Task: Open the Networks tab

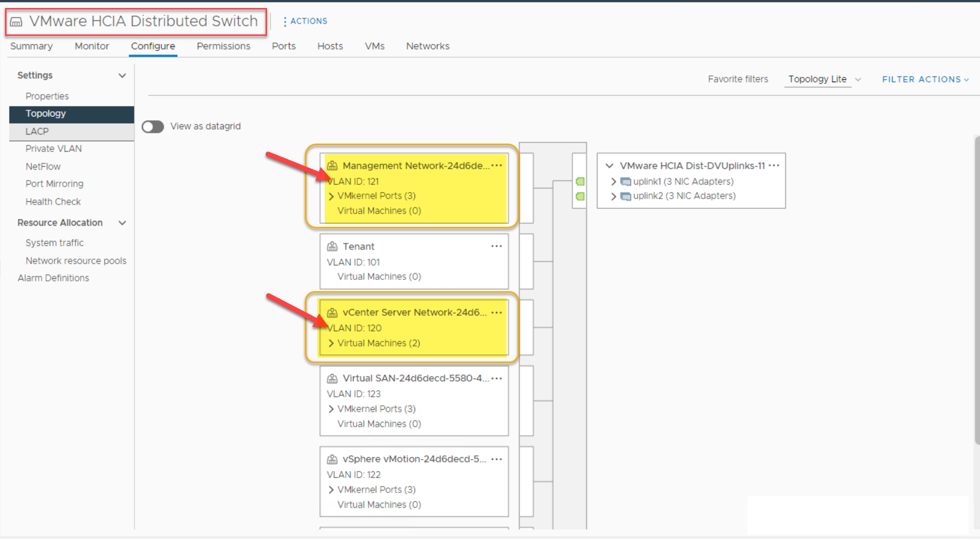Action: (x=427, y=46)
